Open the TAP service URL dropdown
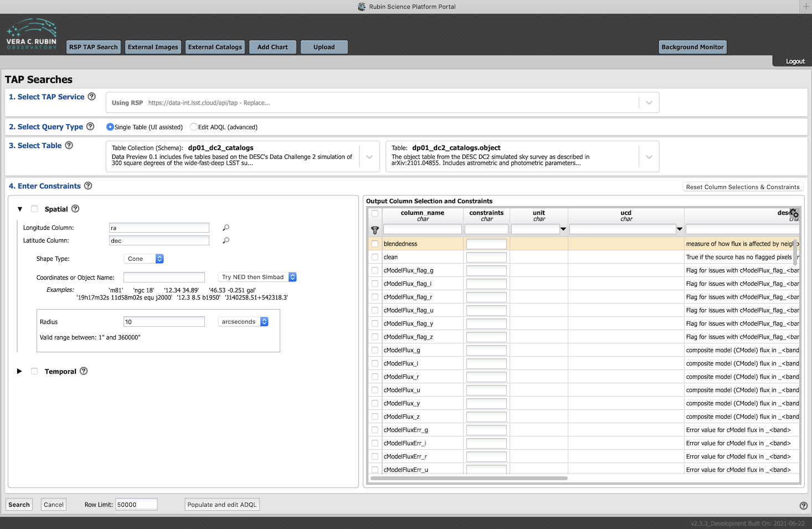The image size is (812, 529). [x=649, y=102]
